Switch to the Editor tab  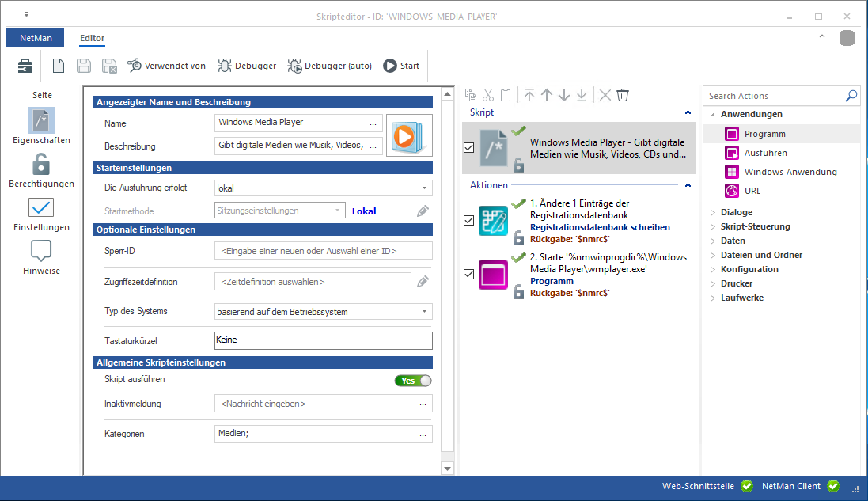click(x=92, y=38)
